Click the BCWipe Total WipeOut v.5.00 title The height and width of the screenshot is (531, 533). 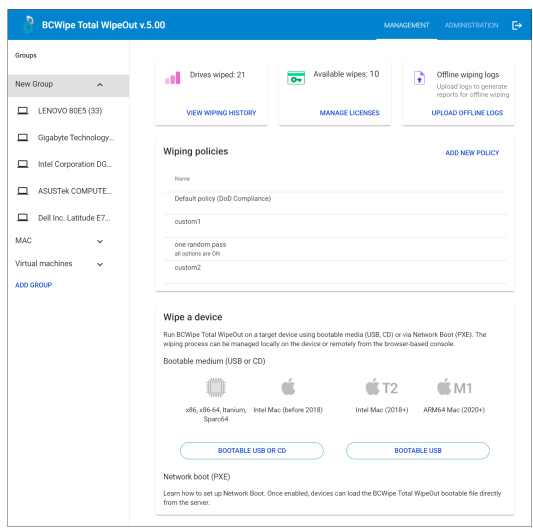(103, 25)
